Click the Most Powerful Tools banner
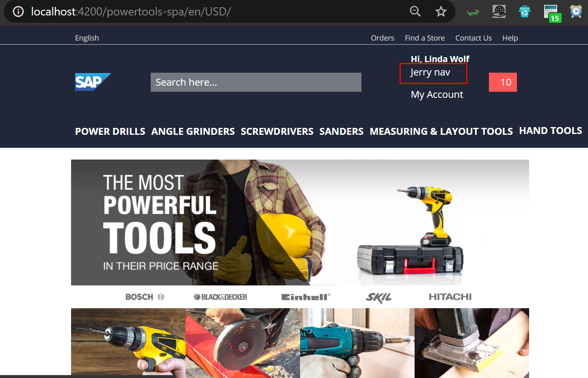Screen dimensions: 588x378 300,222
